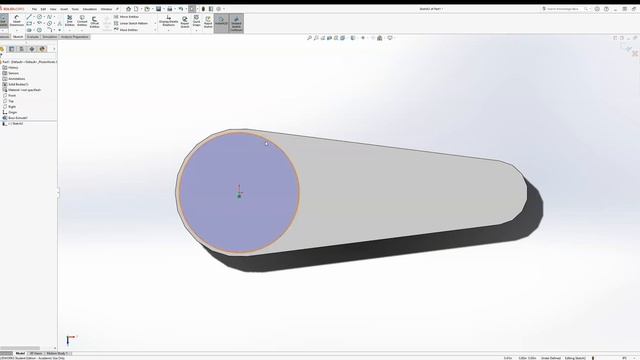
Task: Click the Home icon in quick toolbar
Action: pyautogui.click(x=128, y=9)
